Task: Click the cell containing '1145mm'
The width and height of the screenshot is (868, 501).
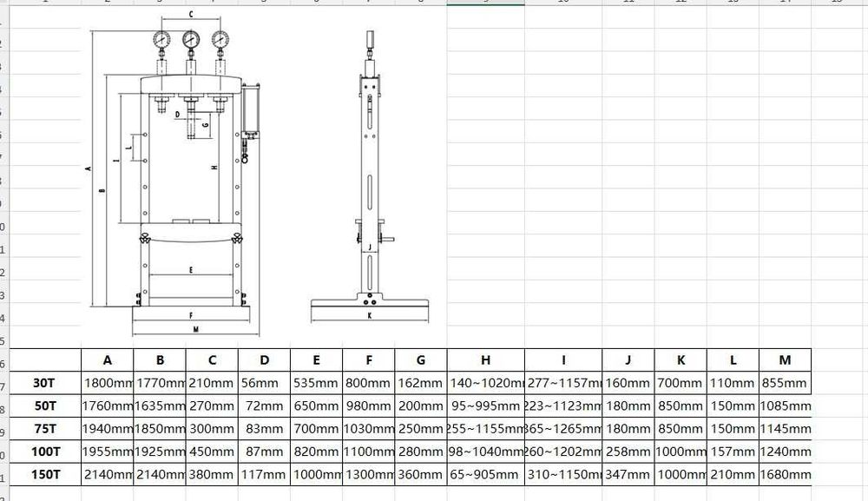Action: [x=785, y=429]
